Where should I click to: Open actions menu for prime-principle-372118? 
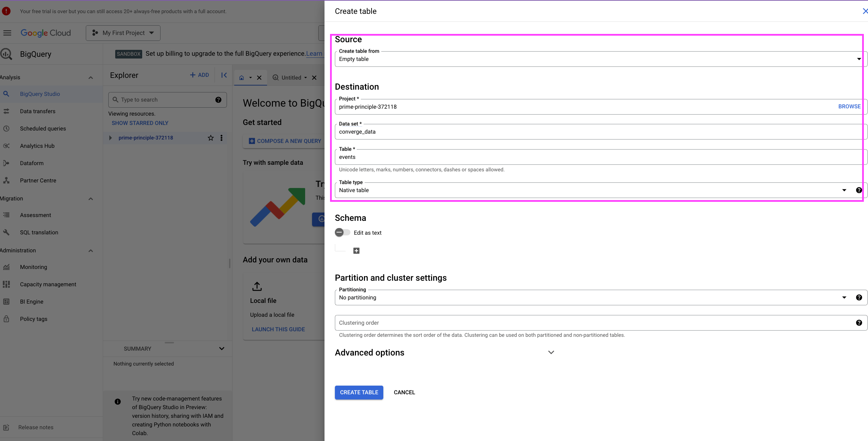pos(221,138)
